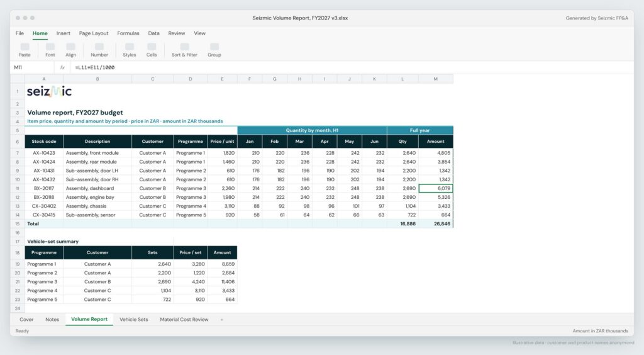The width and height of the screenshot is (644, 355).
Task: Add a new sheet with plus icon
Action: click(x=222, y=320)
